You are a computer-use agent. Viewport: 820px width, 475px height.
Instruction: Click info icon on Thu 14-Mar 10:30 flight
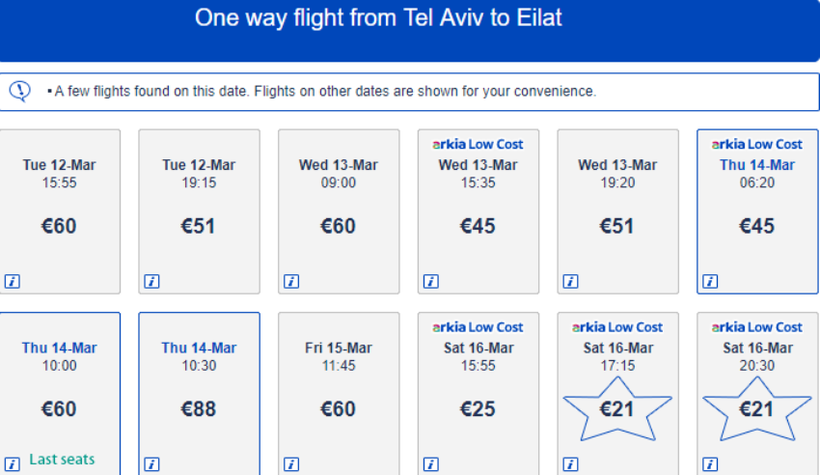pyautogui.click(x=152, y=464)
